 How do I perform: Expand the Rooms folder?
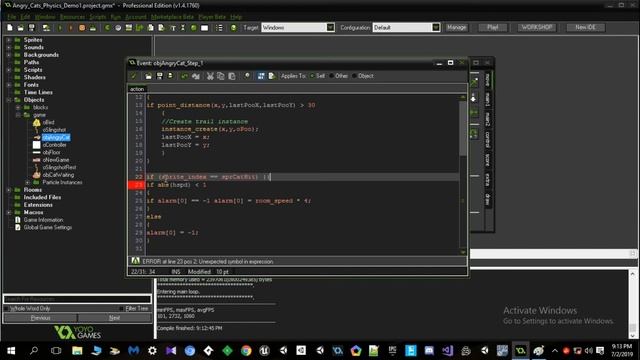pyautogui.click(x=9, y=190)
